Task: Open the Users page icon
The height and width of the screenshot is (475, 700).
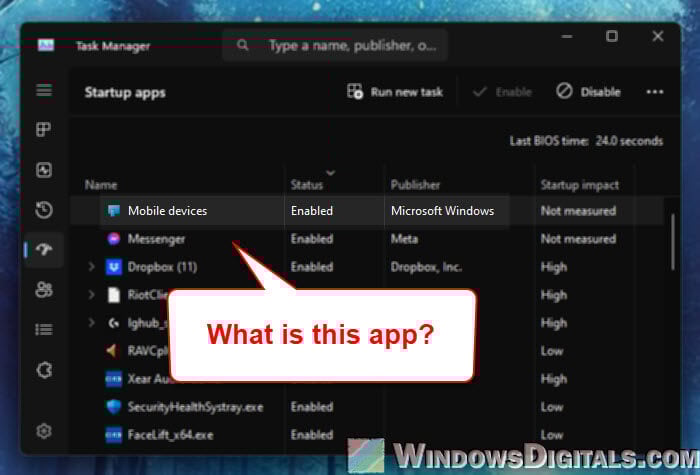Action: 44,290
